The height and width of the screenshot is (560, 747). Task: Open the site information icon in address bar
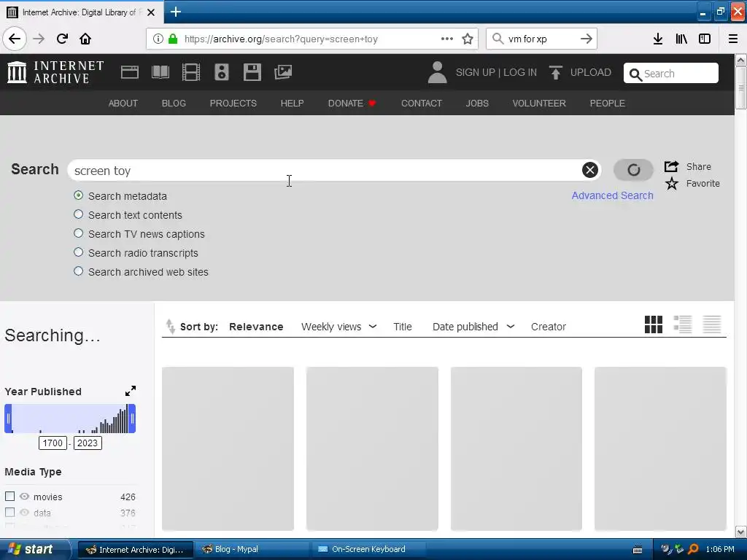158,39
